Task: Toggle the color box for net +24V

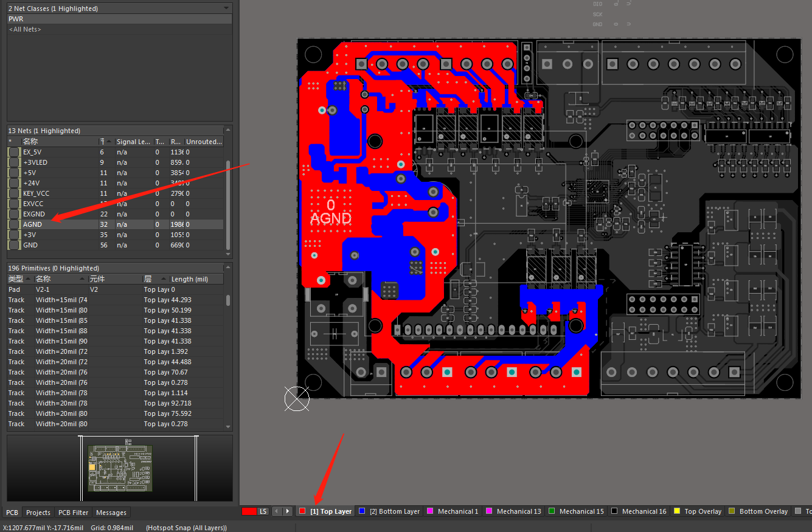Action: [x=14, y=183]
